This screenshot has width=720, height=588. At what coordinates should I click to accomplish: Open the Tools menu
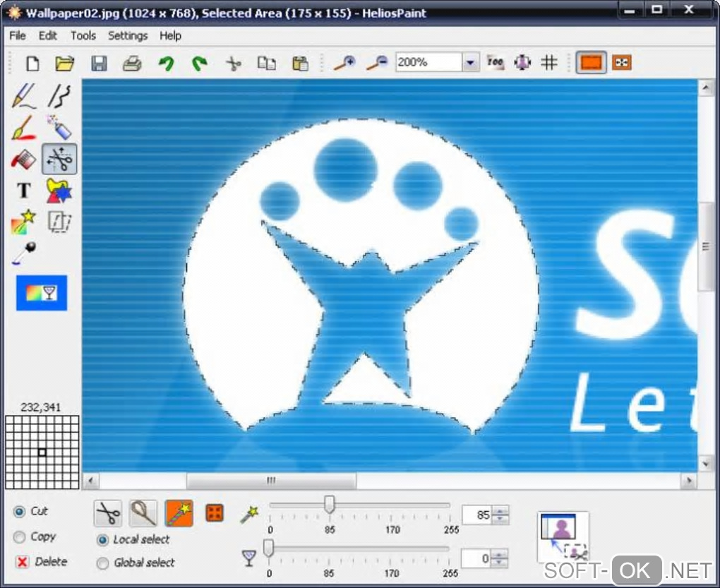(x=83, y=36)
